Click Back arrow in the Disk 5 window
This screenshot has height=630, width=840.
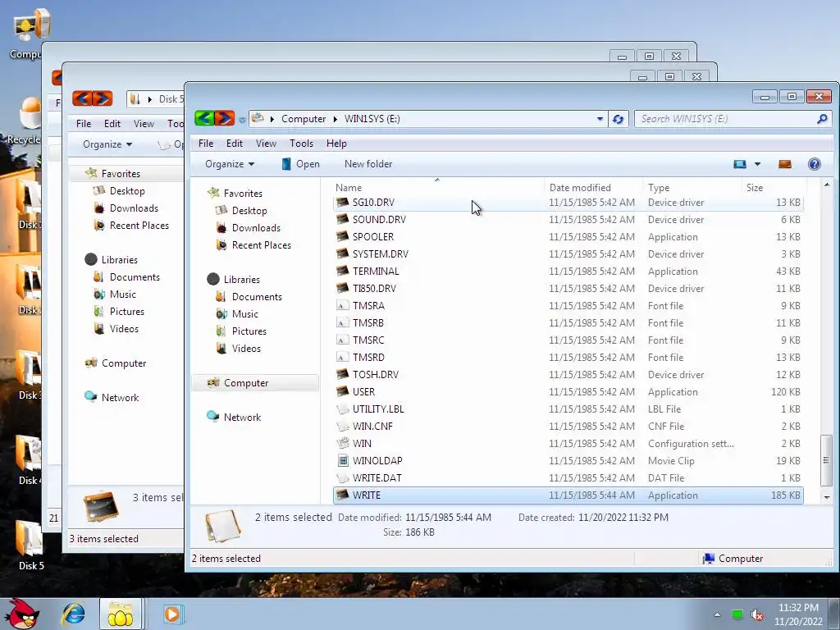coord(82,98)
